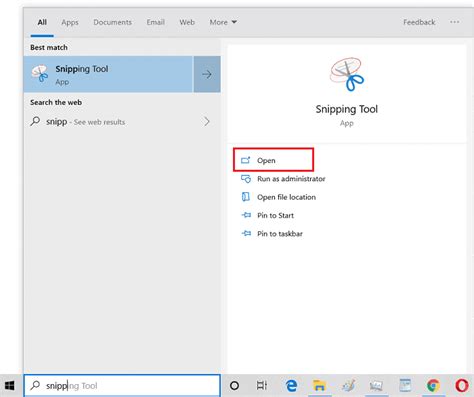Click the web search magnifier icon next to snipp
This screenshot has width=474, height=397.
35,121
